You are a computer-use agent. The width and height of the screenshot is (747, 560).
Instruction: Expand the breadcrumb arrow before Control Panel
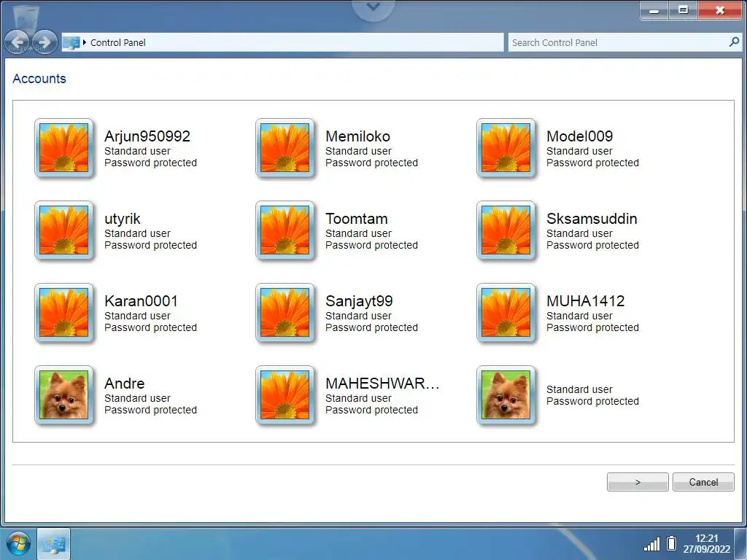coord(85,42)
